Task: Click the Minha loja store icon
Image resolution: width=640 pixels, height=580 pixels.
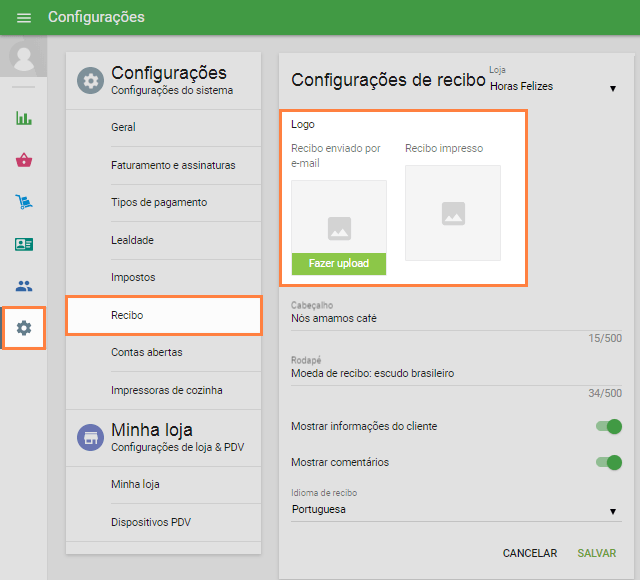Action: 90,437
